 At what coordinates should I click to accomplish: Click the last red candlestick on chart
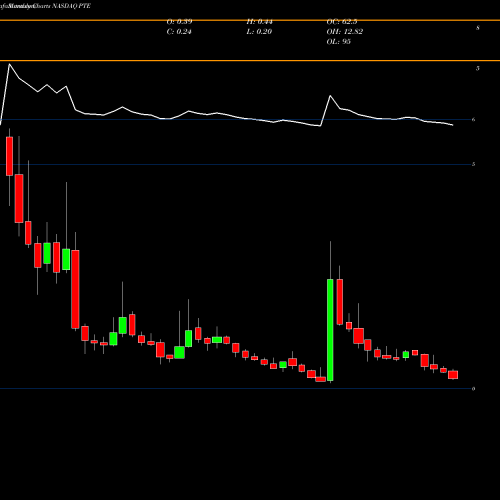(x=453, y=374)
